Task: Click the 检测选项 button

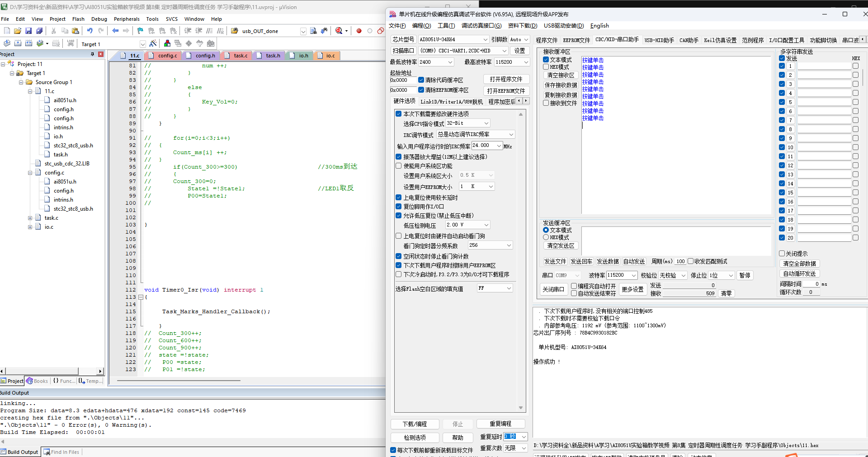Action: 415,438
